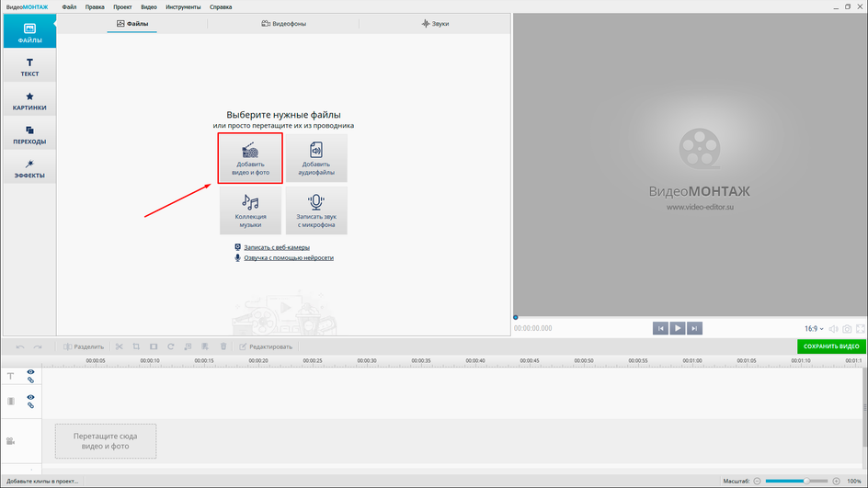868x488 pixels.
Task: Click the 00:00:00.000 timecode display
Action: click(x=533, y=328)
